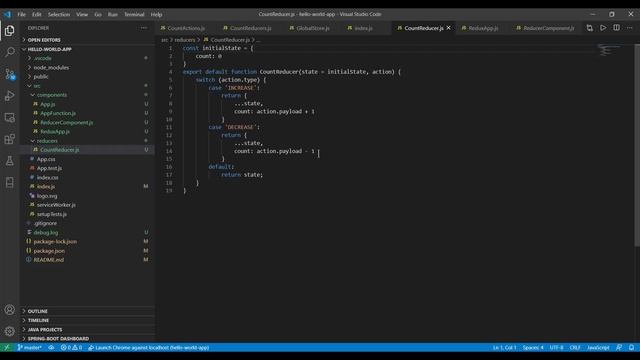Open the Help menu

click(x=156, y=14)
